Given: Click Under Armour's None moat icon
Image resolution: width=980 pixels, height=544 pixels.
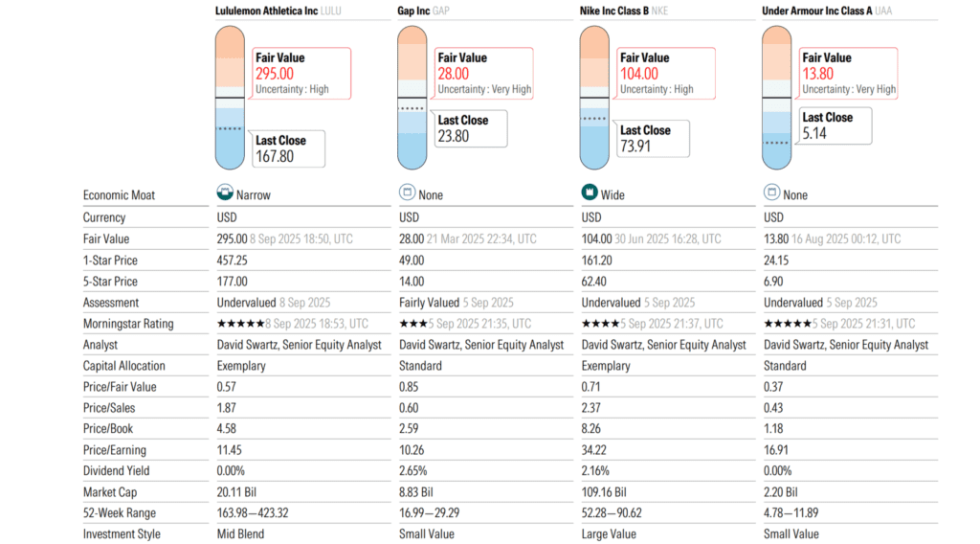Looking at the screenshot, I should (x=770, y=193).
